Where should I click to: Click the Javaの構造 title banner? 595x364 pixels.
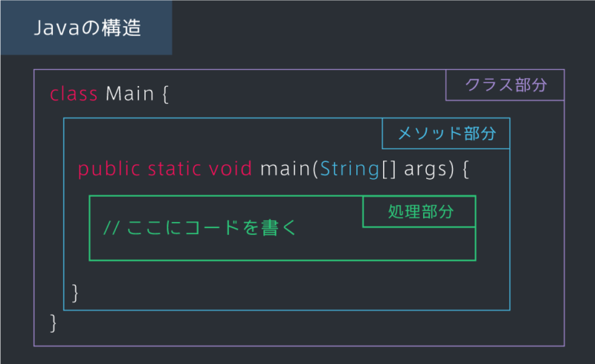click(x=86, y=27)
